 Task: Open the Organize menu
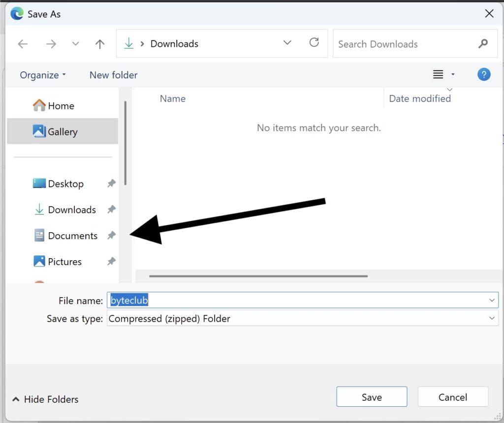pyautogui.click(x=42, y=75)
